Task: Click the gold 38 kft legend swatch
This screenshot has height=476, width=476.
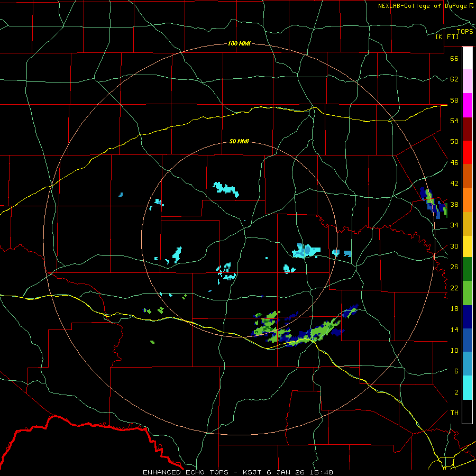Action: (467, 224)
